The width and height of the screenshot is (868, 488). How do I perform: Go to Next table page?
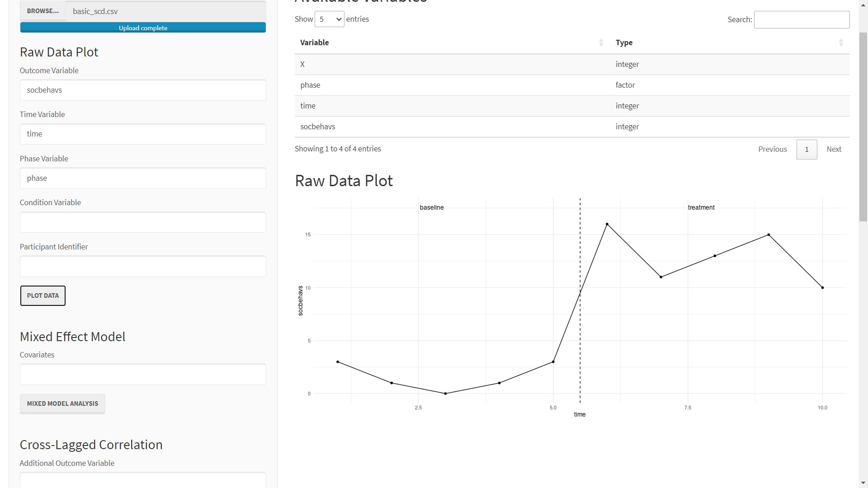834,149
